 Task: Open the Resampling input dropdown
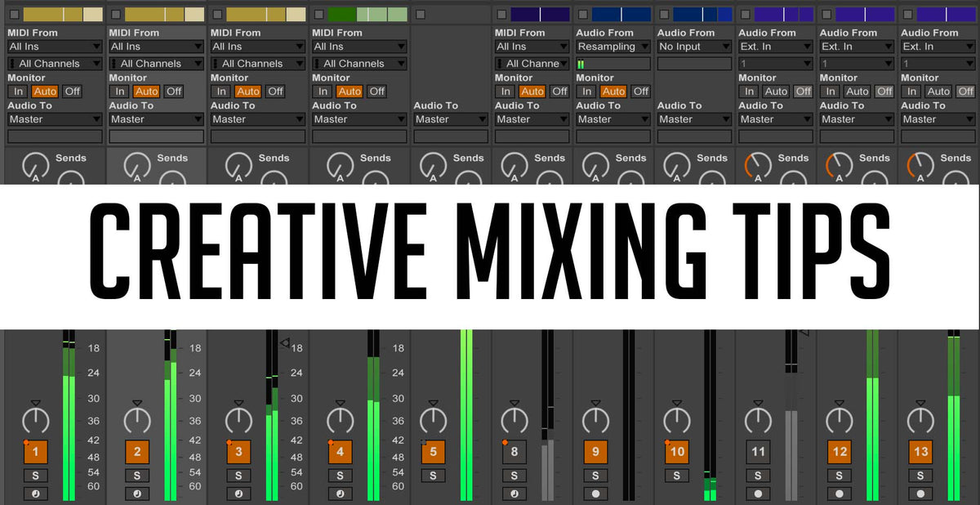click(613, 47)
